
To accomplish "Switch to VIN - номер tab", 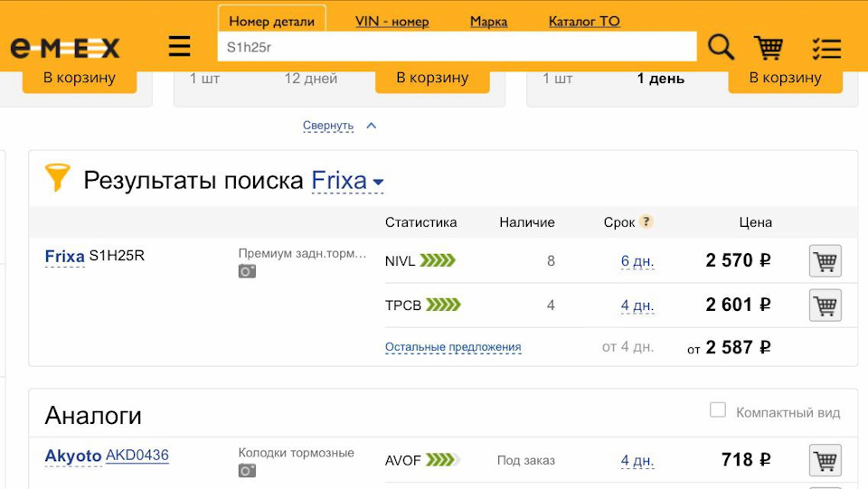I will pos(392,22).
